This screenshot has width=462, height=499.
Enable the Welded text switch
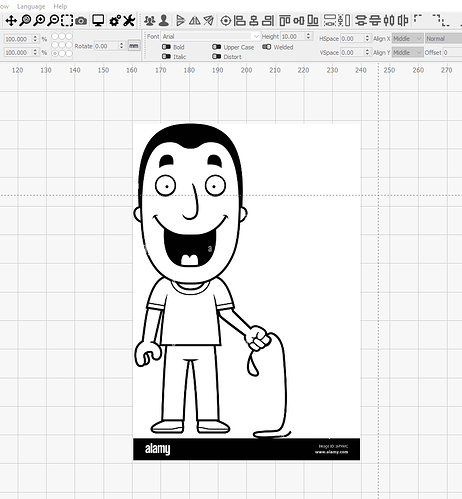[x=267, y=47]
